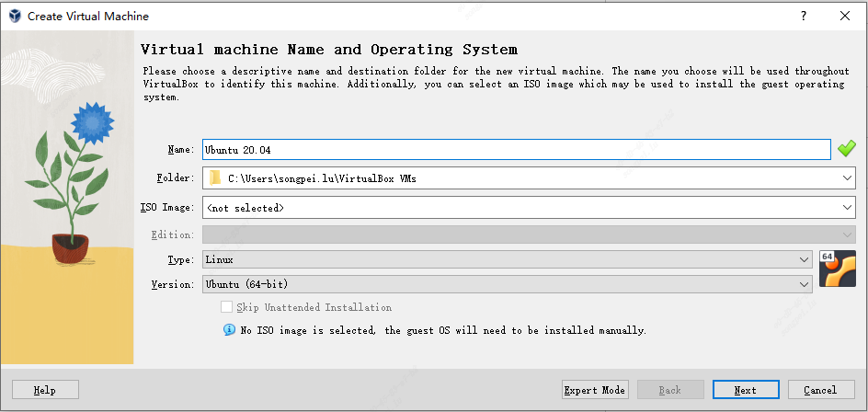
Task: Click the green checkmark beside Name field
Action: coord(847,149)
